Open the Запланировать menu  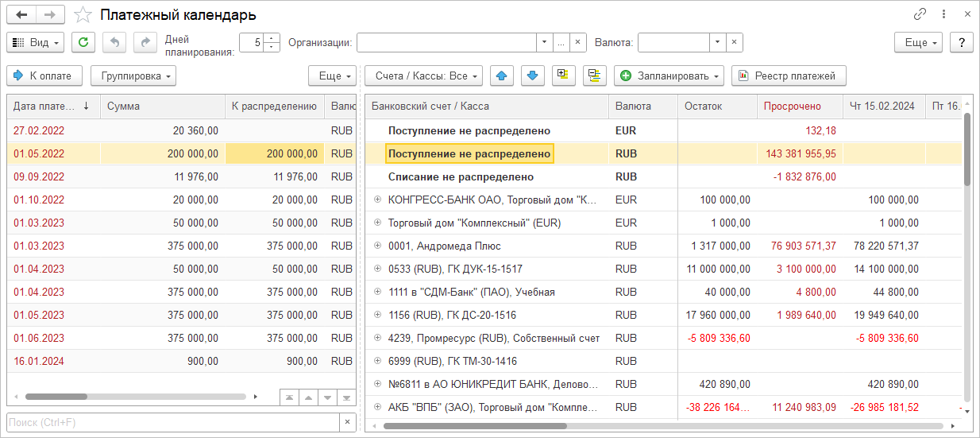(x=669, y=76)
